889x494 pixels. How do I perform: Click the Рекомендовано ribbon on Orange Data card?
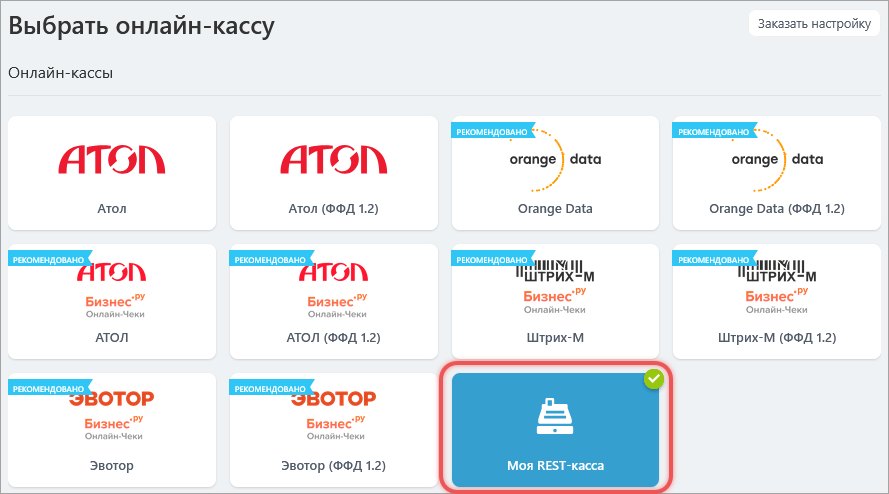click(x=492, y=132)
